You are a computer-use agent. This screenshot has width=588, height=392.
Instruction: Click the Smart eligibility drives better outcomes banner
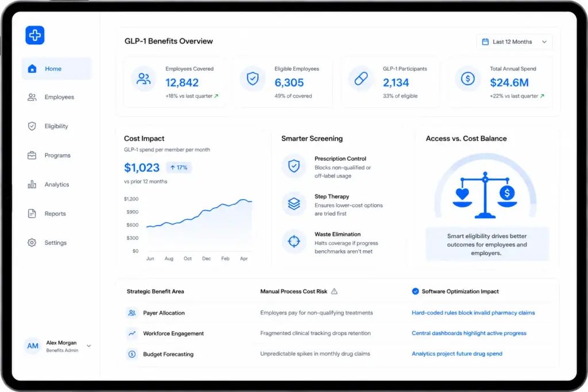[487, 244]
